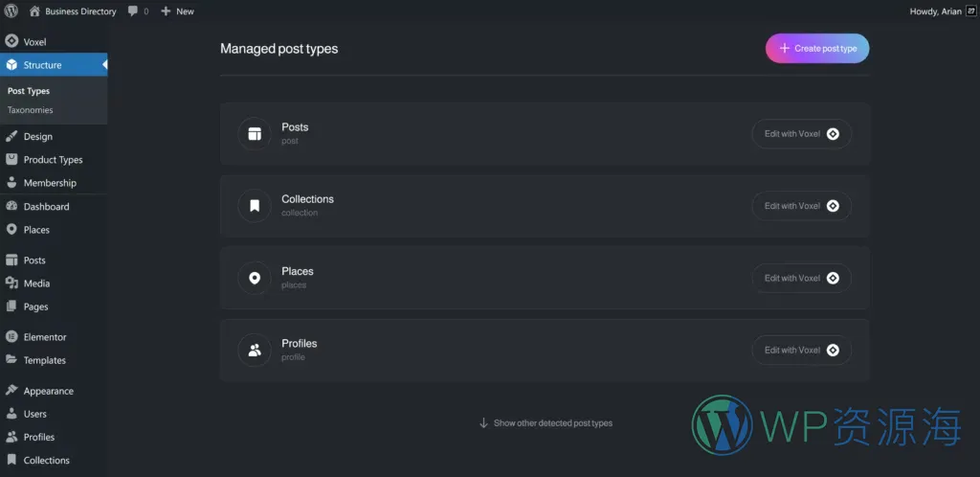Click the 'collection' slug text
The image size is (980, 477).
(300, 213)
